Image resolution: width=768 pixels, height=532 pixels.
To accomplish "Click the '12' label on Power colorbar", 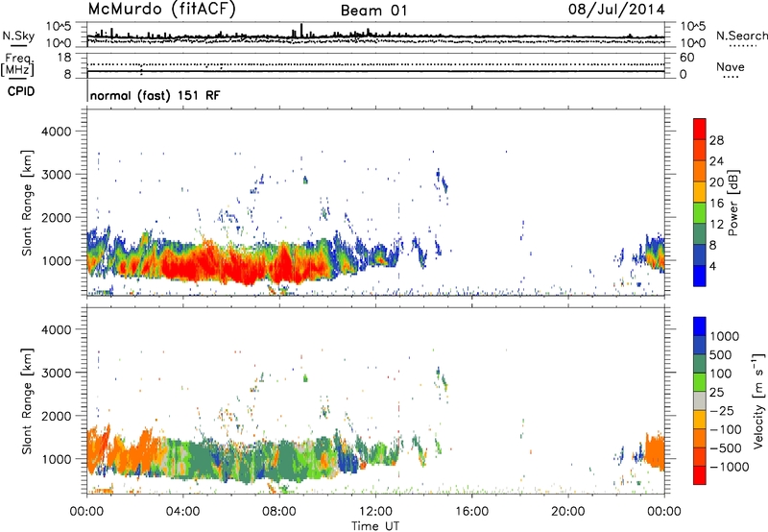I will 716,225.
